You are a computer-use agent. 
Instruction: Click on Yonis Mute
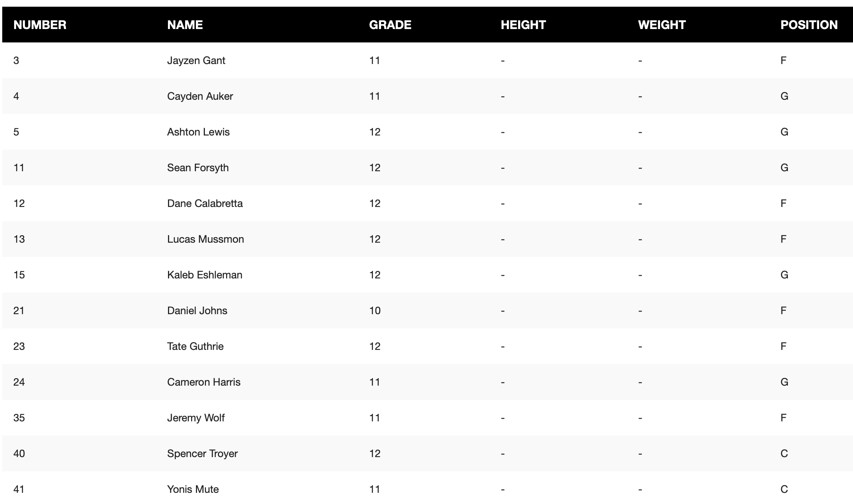(x=193, y=489)
